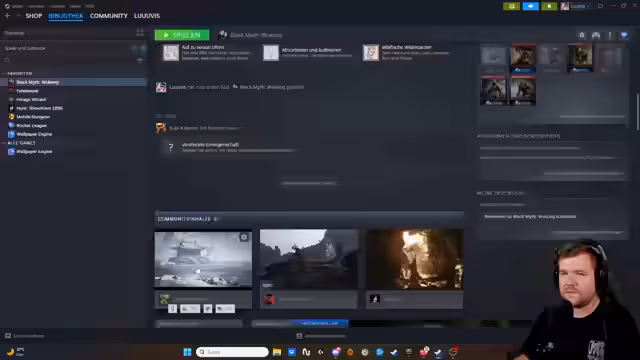
Task: Expand the account name dropdown
Action: point(576,6)
